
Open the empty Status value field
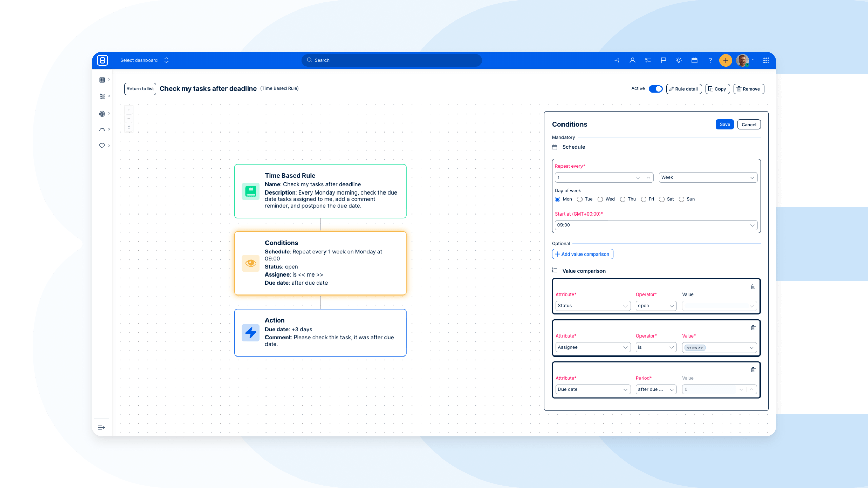pos(719,306)
